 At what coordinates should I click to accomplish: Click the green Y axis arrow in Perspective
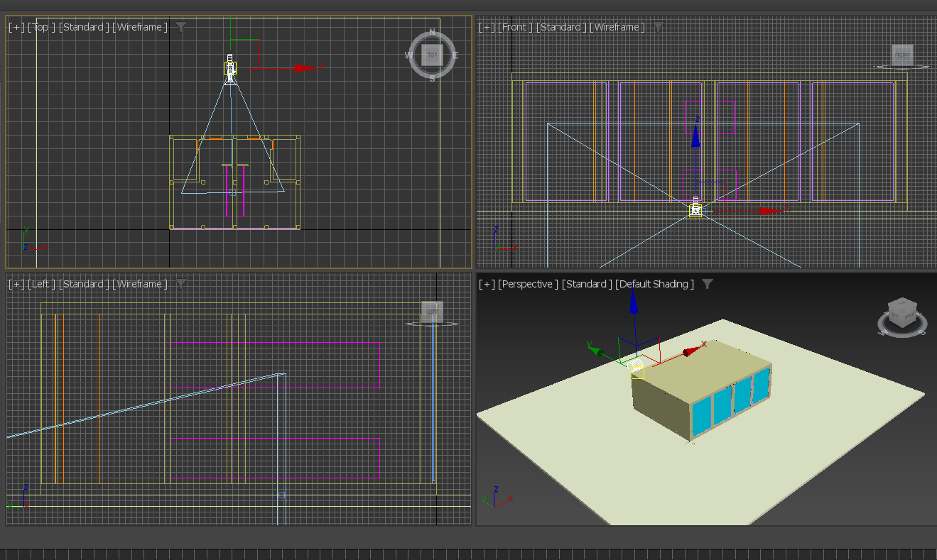click(x=596, y=351)
